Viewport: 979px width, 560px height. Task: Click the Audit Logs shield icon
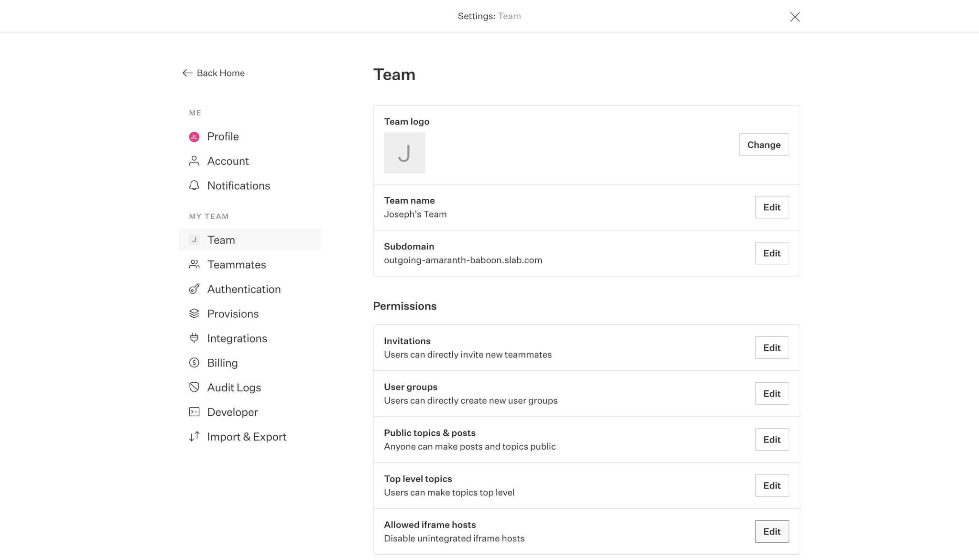click(x=194, y=387)
